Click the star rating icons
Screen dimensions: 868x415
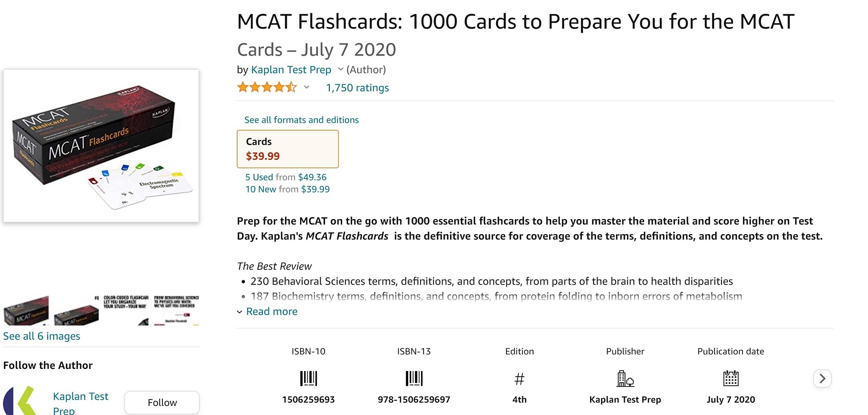point(267,88)
